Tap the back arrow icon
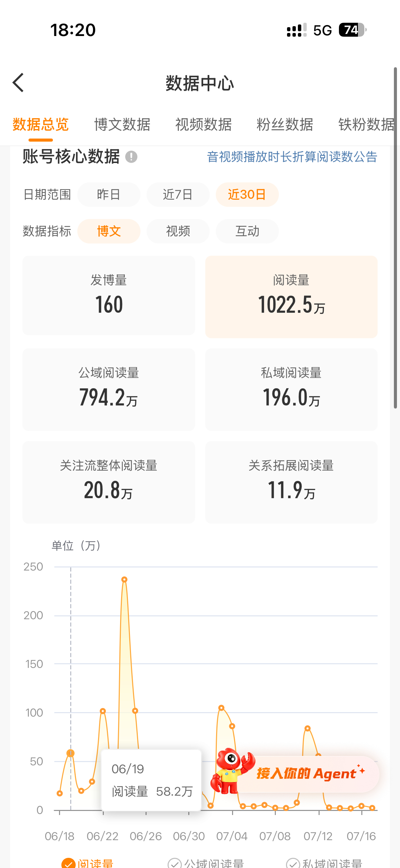The image size is (400, 868). pyautogui.click(x=18, y=83)
